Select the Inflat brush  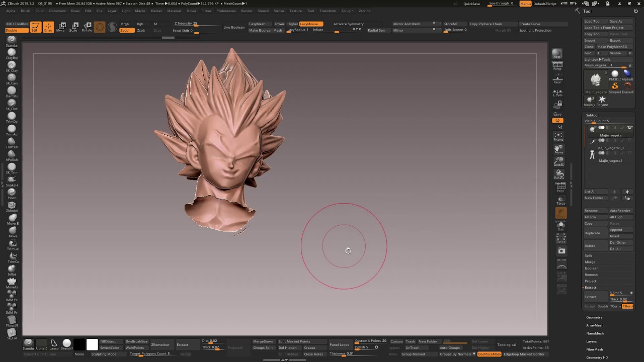[12, 270]
